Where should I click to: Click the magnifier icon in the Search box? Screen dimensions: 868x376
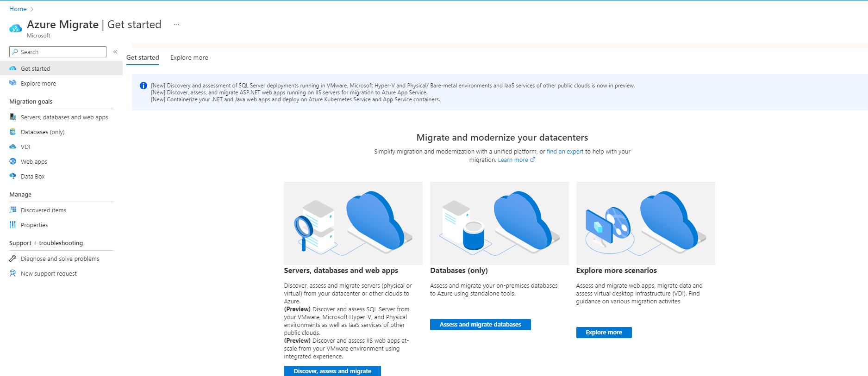15,52
